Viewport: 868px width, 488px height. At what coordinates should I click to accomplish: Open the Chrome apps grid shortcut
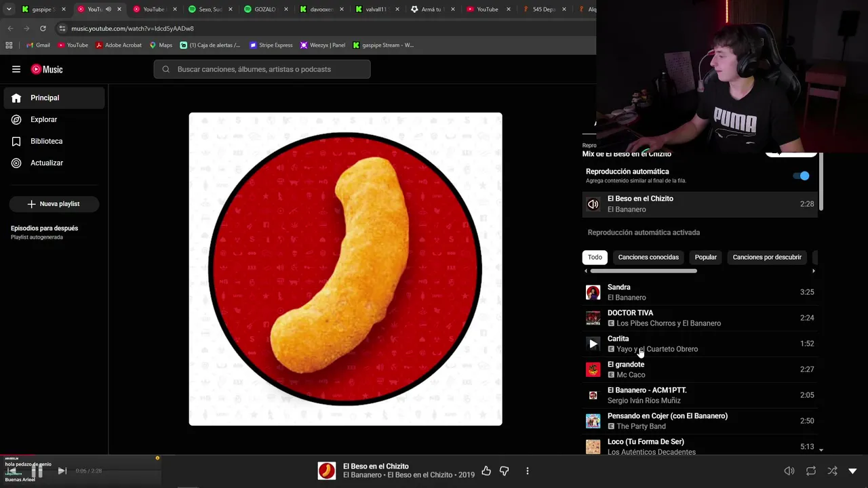[9, 45]
